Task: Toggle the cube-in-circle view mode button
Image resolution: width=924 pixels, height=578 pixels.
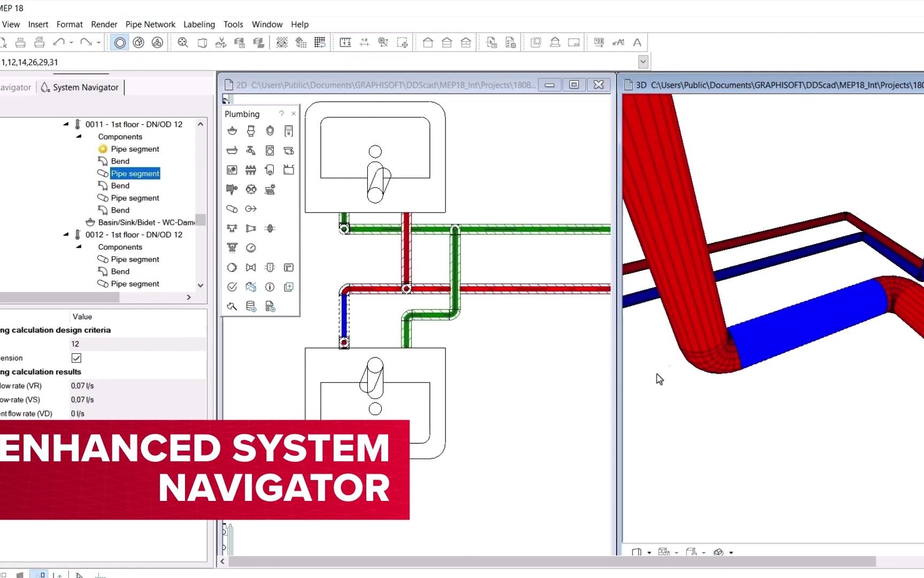Action: click(x=138, y=43)
